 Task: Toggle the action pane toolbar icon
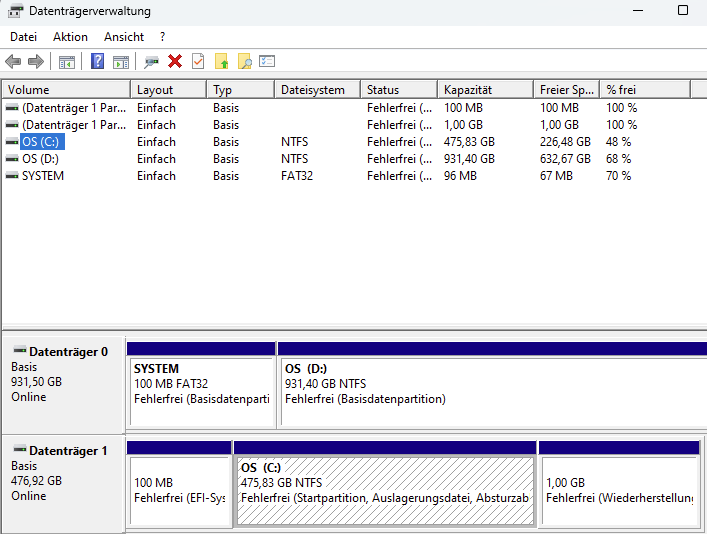coord(121,62)
